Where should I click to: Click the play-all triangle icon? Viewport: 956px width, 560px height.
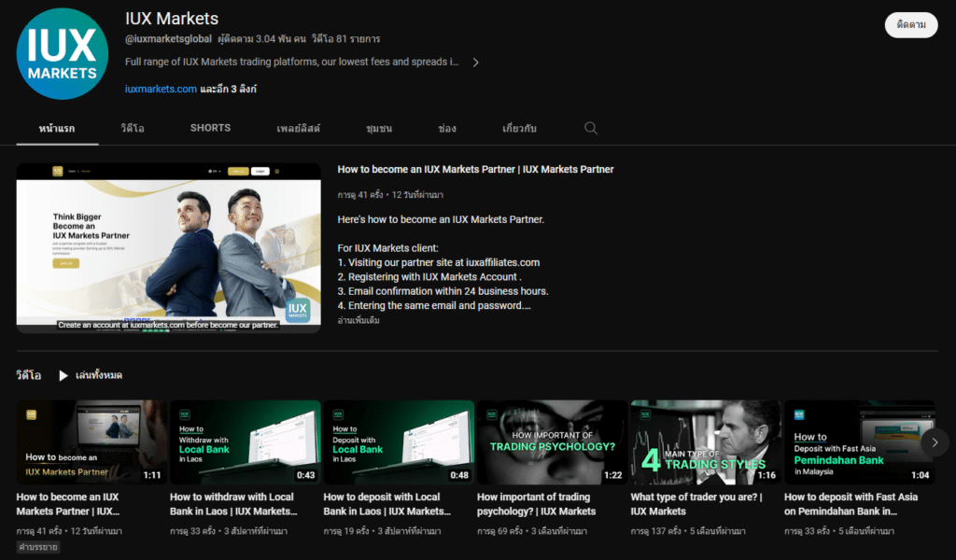[x=63, y=375]
